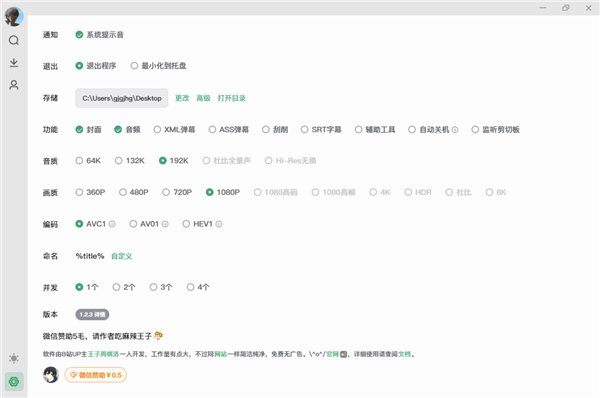Click the info icon beside 自动关机
This screenshot has width=600, height=398.
(455, 130)
